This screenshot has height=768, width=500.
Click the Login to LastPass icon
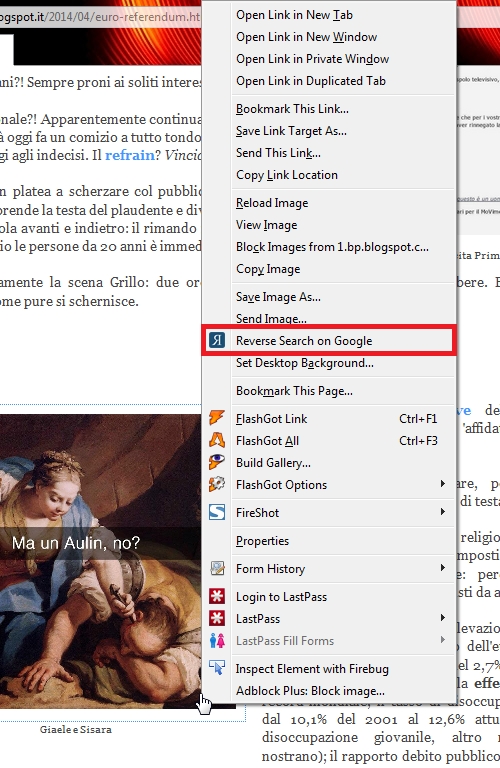pyautogui.click(x=217, y=596)
